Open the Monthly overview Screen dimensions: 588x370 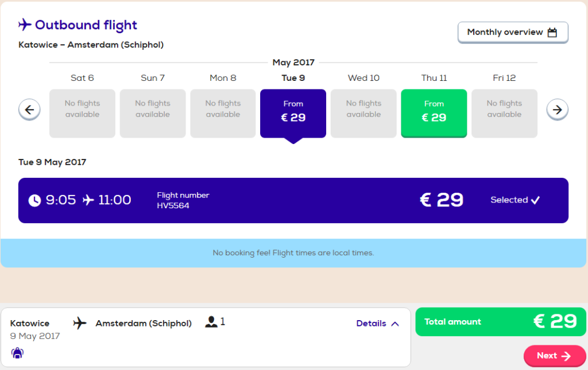[513, 32]
